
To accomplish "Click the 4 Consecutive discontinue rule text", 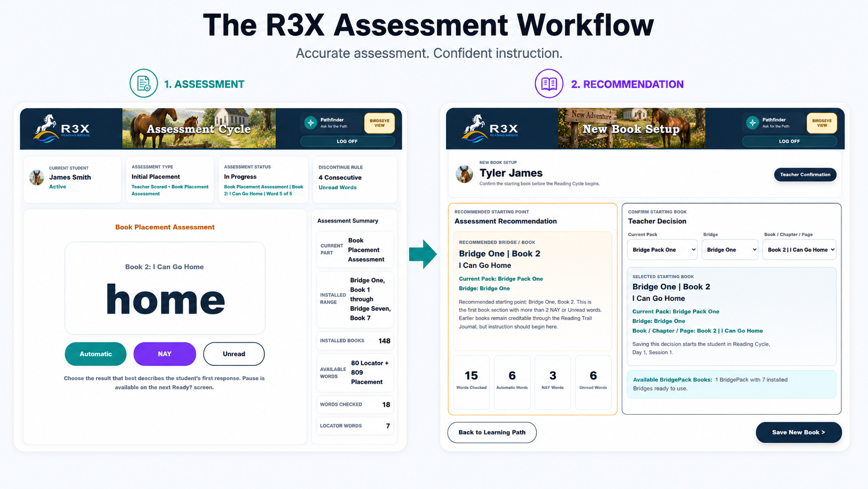I will (x=340, y=177).
